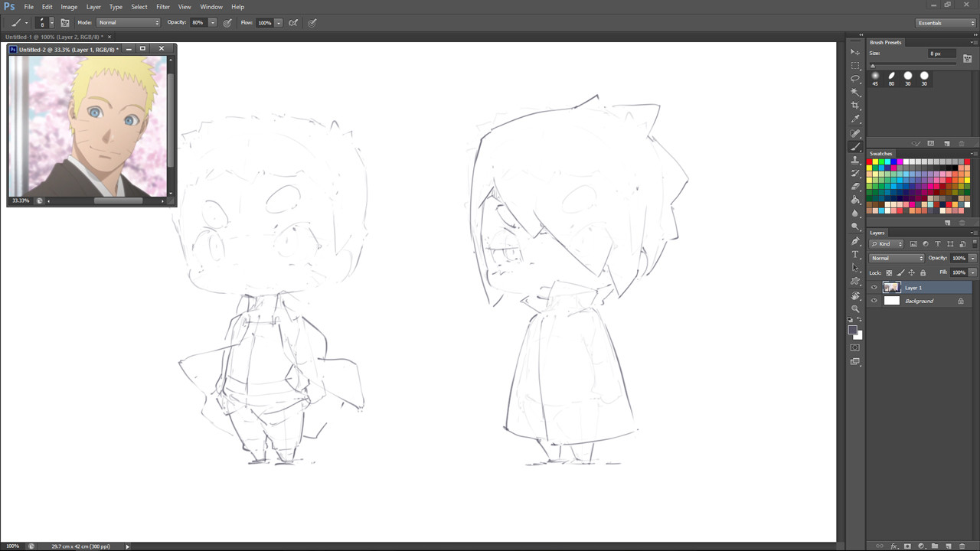Add a layer style via fx
Image resolution: width=980 pixels, height=551 pixels.
pos(894,546)
